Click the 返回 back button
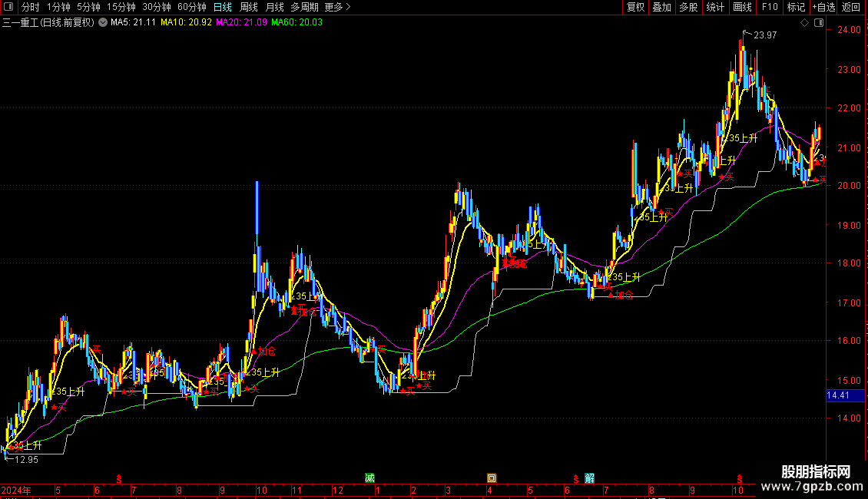Viewport: 868px width, 499px height. (851, 7)
